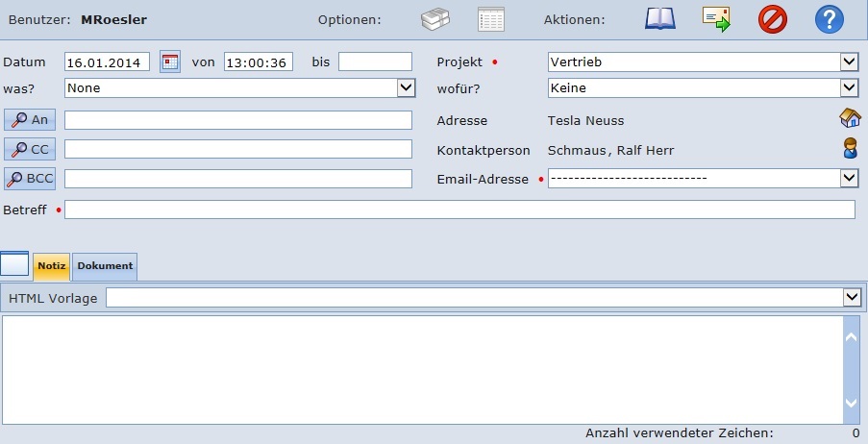This screenshot has width=868, height=444.
Task: Open the calendar picker next to Datum
Action: point(170,62)
